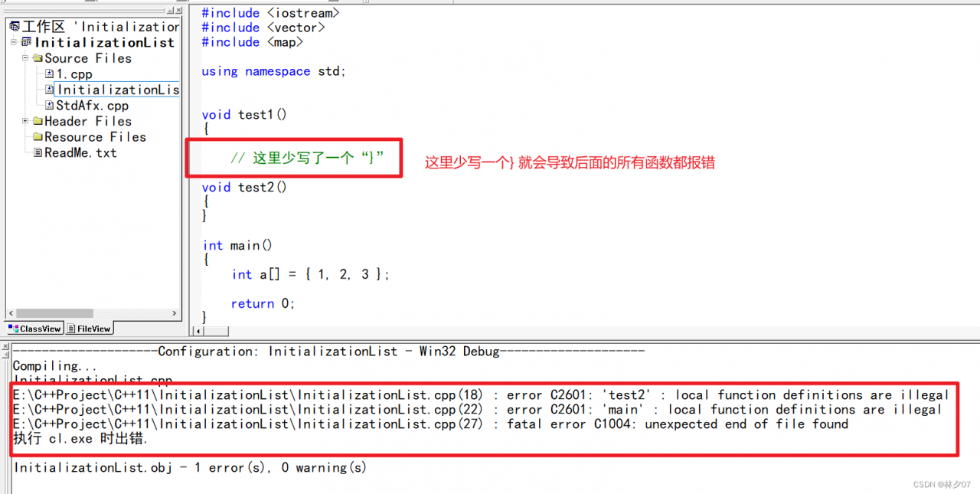Collapse the Source Files folder
Image resolution: width=980 pixels, height=494 pixels.
(x=25, y=58)
